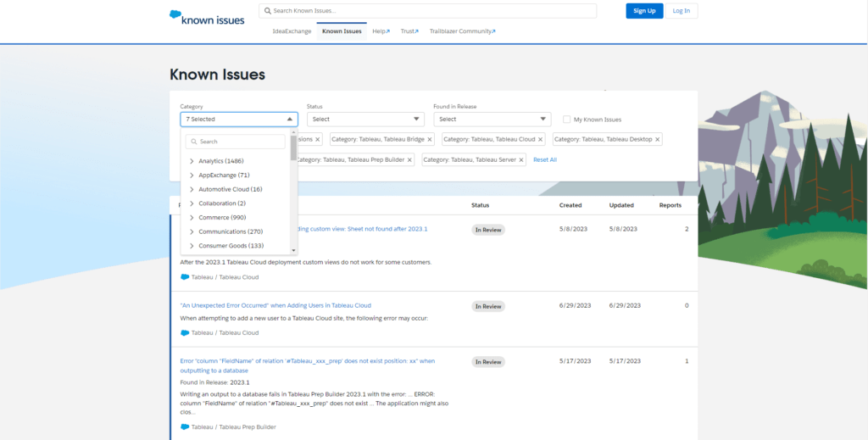Expand the Consumer Goods (133) category
868x440 pixels.
[192, 246]
